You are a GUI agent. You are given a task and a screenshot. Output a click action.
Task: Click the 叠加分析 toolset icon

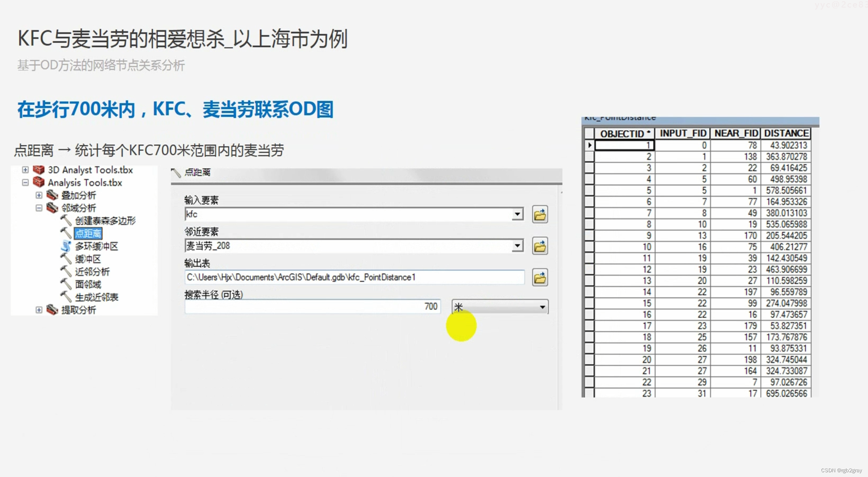[52, 195]
